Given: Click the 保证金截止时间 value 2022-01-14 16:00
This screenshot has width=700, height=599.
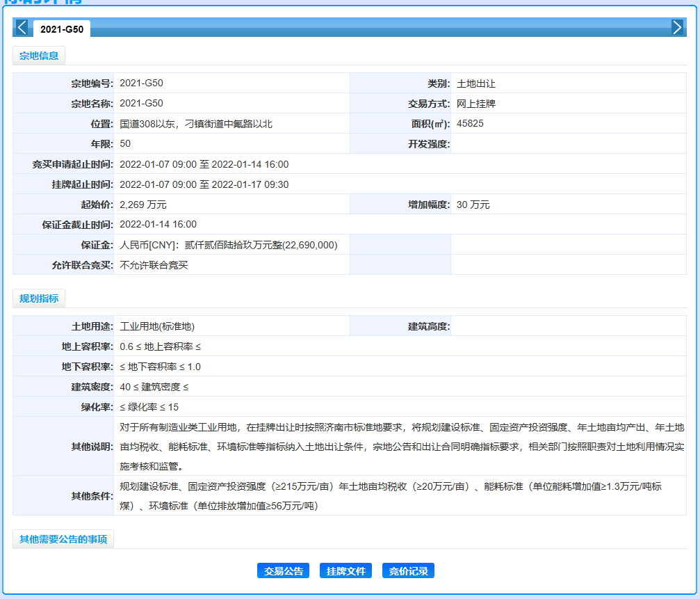Looking at the screenshot, I should [x=158, y=224].
